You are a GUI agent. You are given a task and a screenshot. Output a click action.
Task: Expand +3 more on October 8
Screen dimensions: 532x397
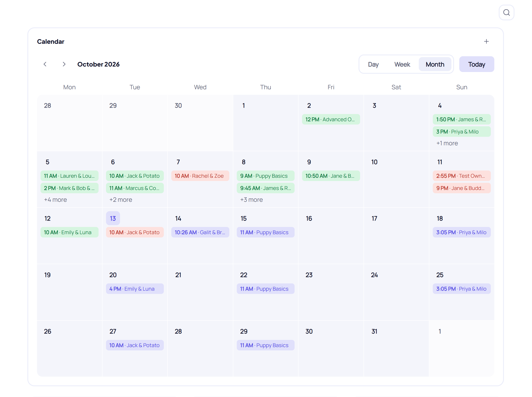251,200
